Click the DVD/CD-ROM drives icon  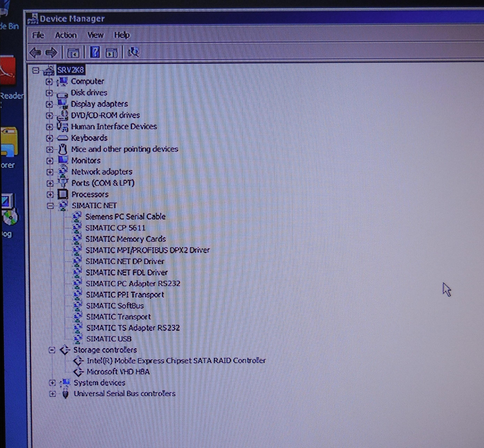pyautogui.click(x=63, y=115)
